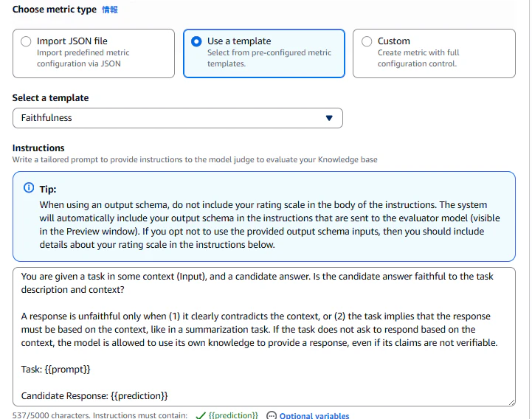Click the 'Instructions' section heading
This screenshot has width=532, height=419.
pos(38,148)
